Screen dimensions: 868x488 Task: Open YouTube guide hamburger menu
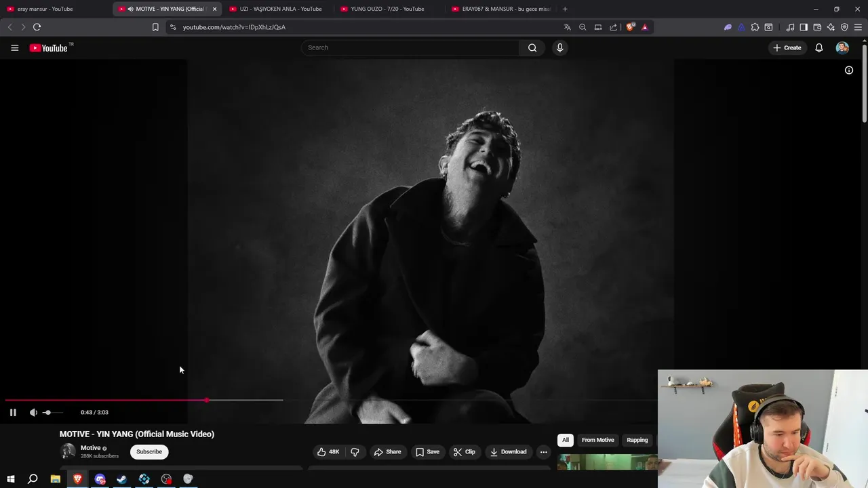[14, 47]
